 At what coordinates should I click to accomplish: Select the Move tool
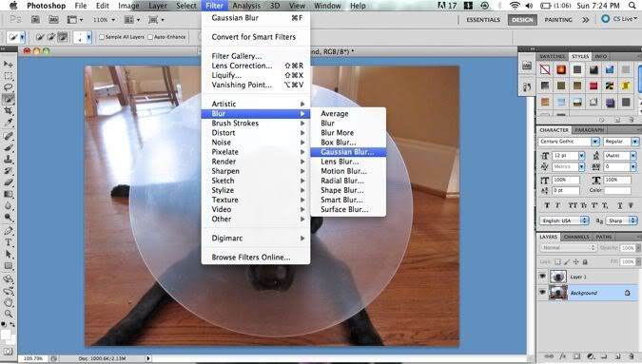tap(9, 64)
